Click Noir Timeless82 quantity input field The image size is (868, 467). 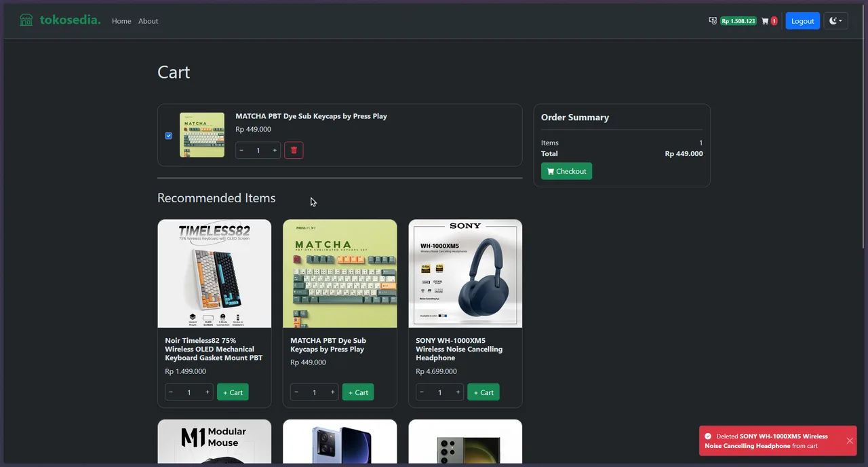click(189, 392)
